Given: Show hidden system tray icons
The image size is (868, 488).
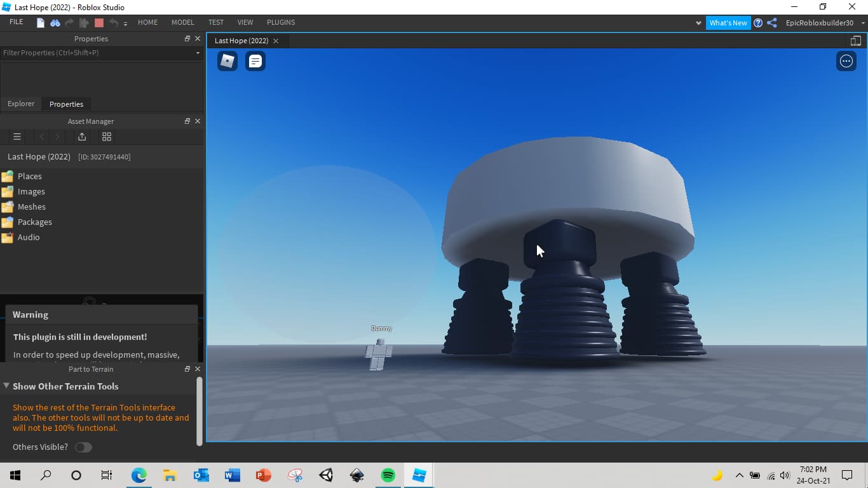Looking at the screenshot, I should click(739, 475).
